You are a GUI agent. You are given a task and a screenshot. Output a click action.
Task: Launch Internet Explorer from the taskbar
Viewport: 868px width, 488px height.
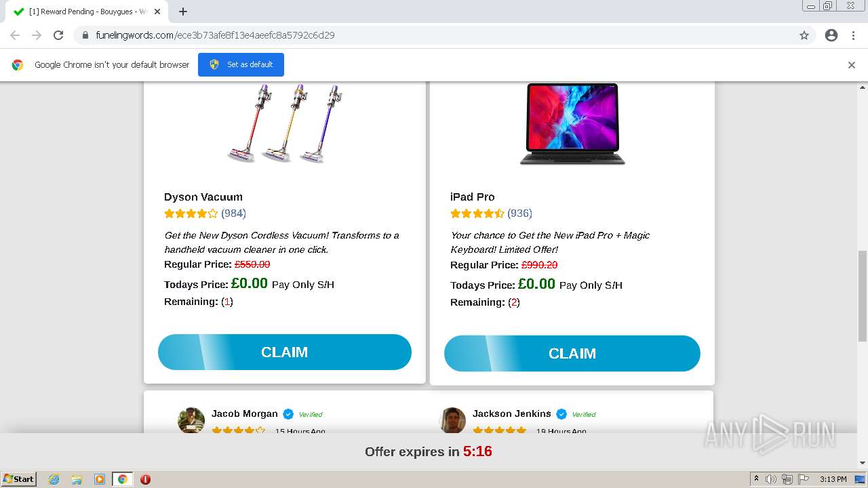pos(54,479)
